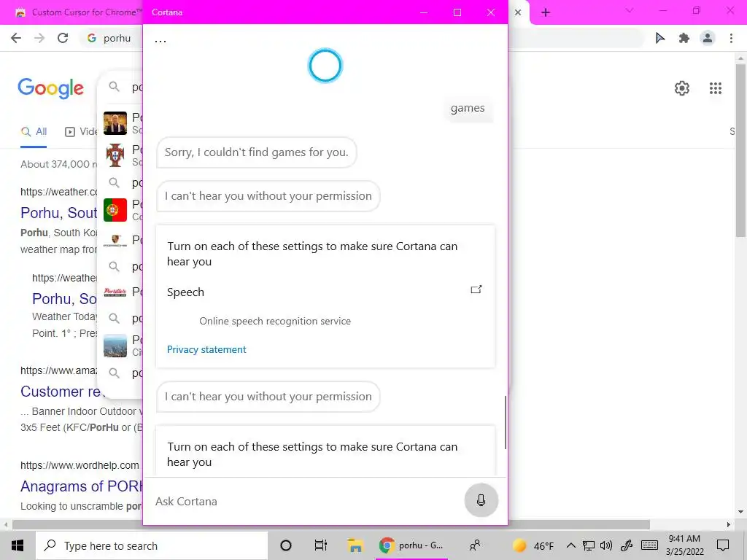Open the indented 'Porhu, So...' result link
The image size is (747, 560).
64,298
